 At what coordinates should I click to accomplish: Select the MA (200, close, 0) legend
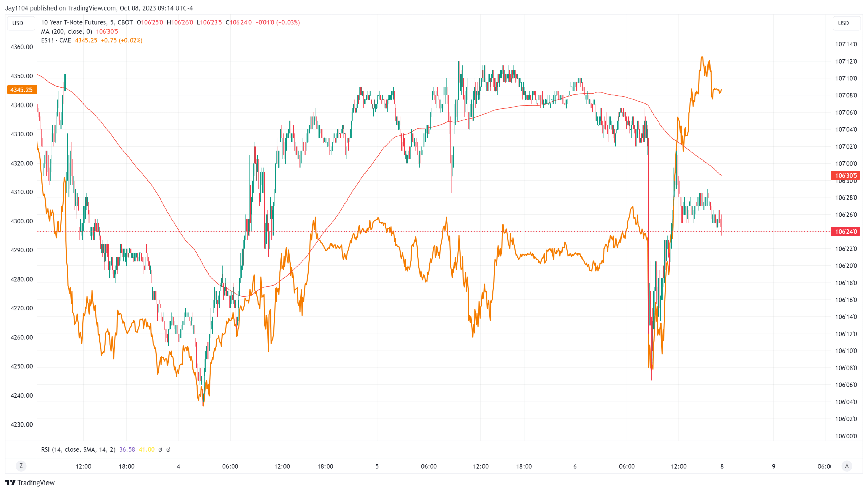tap(66, 31)
